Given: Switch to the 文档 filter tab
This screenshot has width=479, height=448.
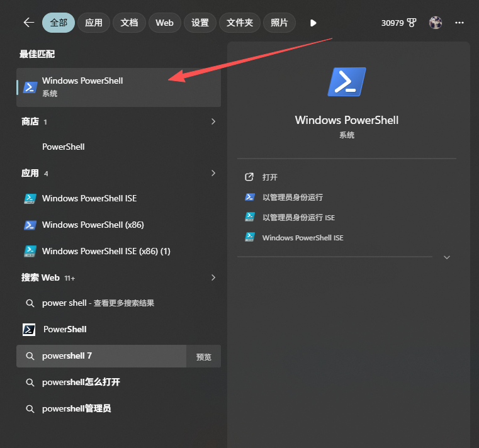Looking at the screenshot, I should pos(129,23).
